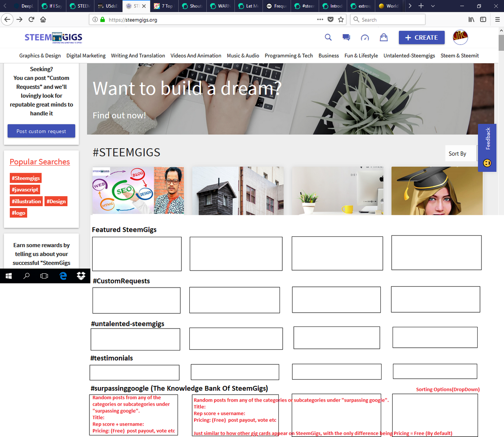Open the page actions three-dot menu
Screen dimensions: 504x437
point(320,19)
